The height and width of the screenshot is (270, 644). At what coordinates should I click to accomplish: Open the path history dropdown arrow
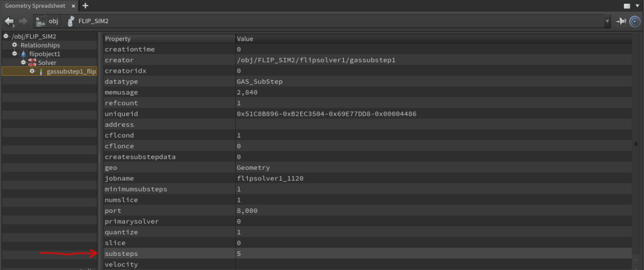607,21
